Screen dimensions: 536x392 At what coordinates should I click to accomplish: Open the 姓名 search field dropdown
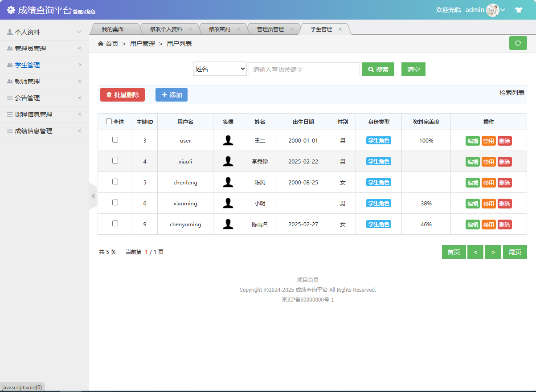[x=220, y=69]
